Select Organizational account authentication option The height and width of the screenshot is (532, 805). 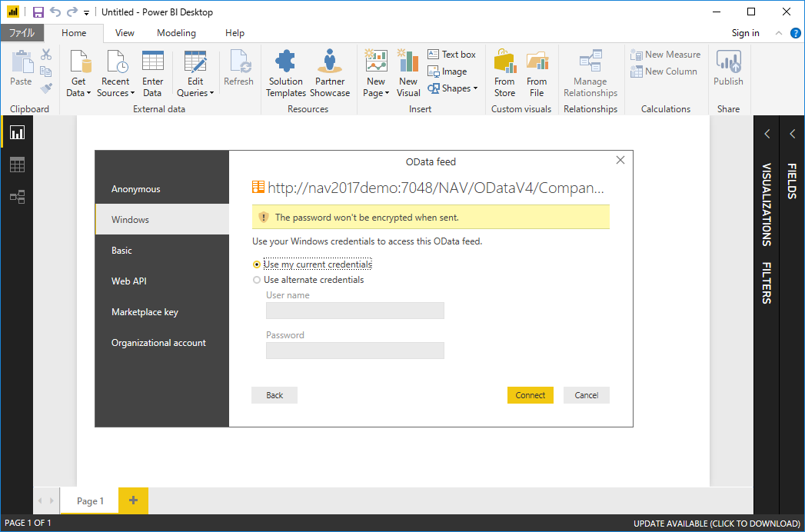click(161, 343)
